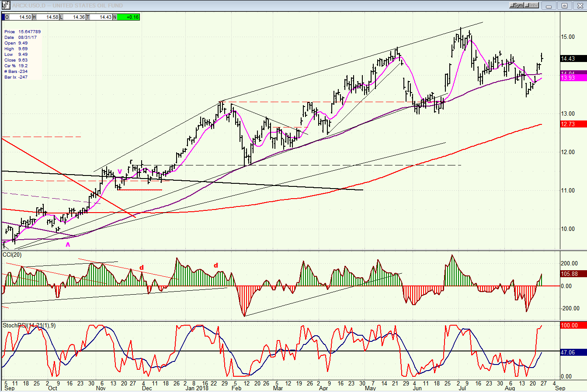Select the magenta v marker near November
Image resolution: width=587 pixels, height=392 pixels.
[x=120, y=172]
